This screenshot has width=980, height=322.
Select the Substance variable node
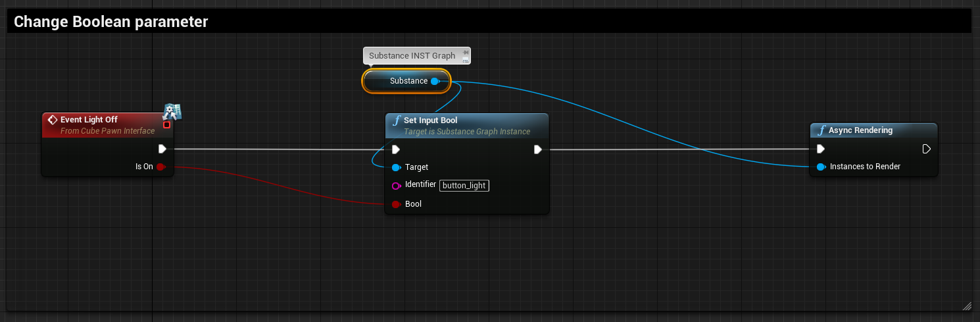point(407,81)
